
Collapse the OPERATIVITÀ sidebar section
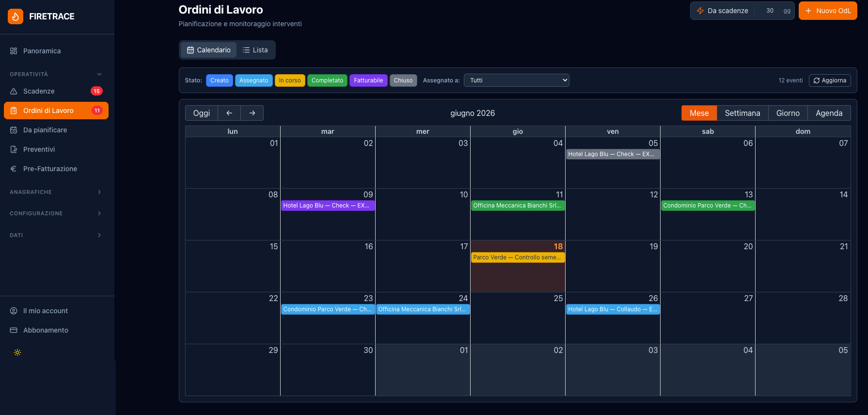[56, 74]
